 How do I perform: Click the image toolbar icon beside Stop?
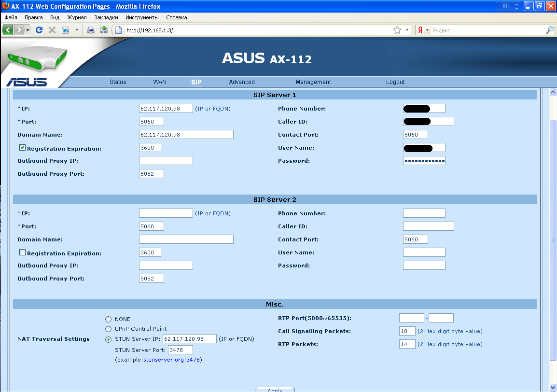(65, 30)
